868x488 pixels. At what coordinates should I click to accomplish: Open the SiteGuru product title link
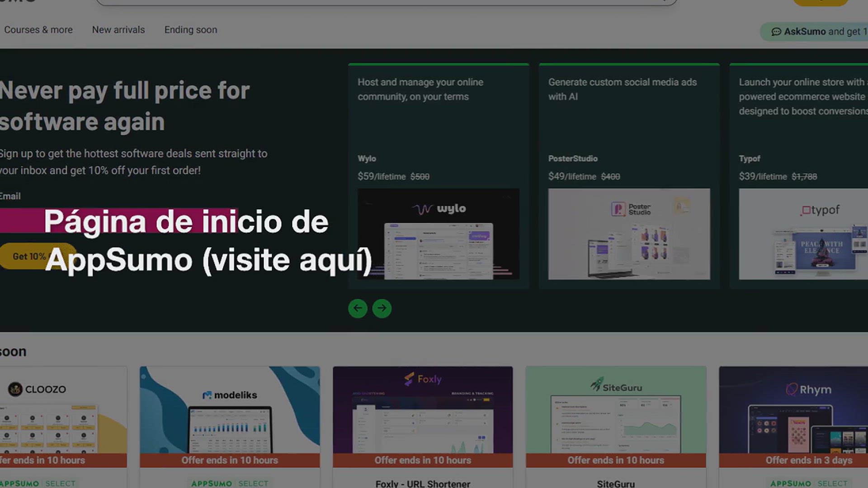point(616,483)
